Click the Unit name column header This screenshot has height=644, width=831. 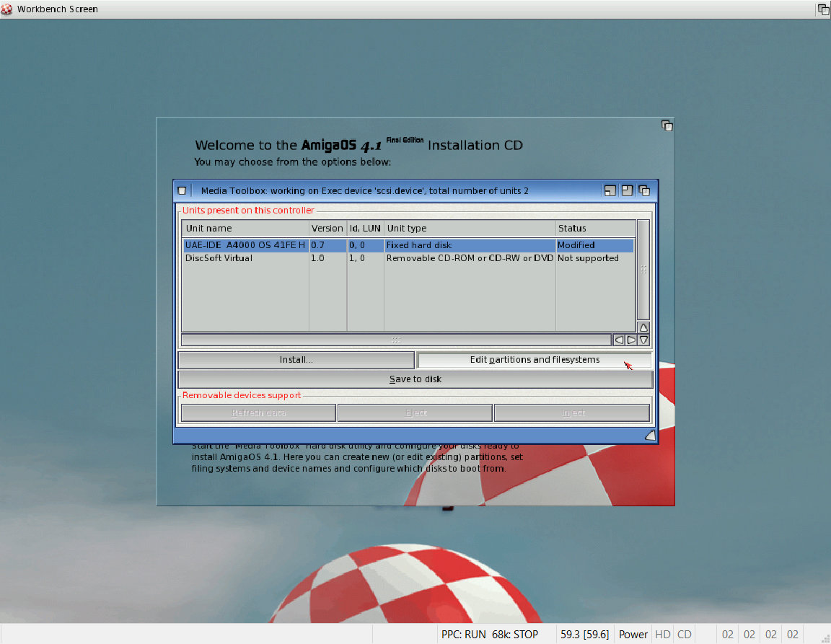point(245,229)
